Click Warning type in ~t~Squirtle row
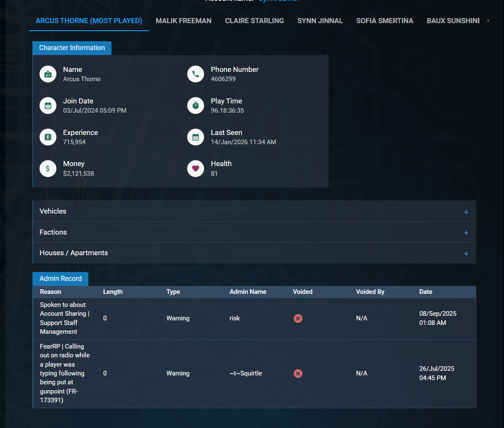The image size is (504, 428). [178, 373]
